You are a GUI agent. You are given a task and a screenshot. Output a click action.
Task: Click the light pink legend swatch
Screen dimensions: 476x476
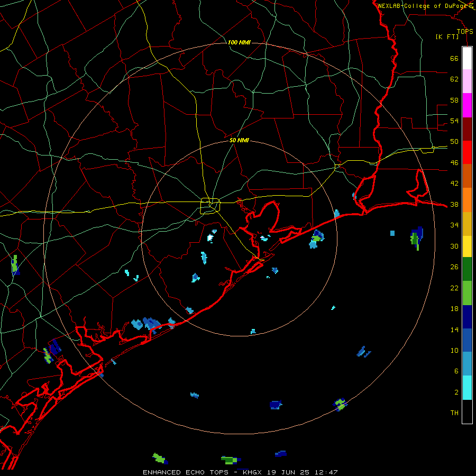[x=467, y=81]
